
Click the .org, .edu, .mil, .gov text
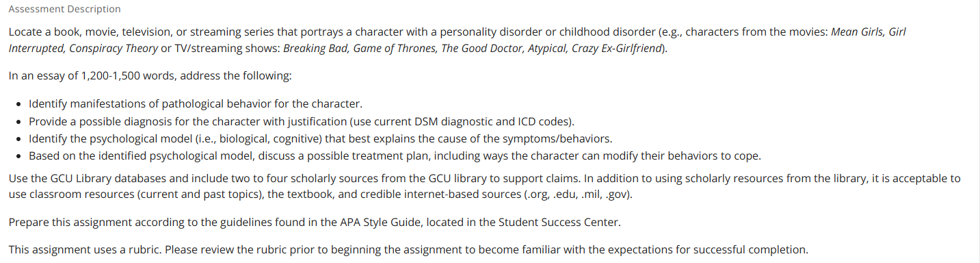pyautogui.click(x=585, y=195)
